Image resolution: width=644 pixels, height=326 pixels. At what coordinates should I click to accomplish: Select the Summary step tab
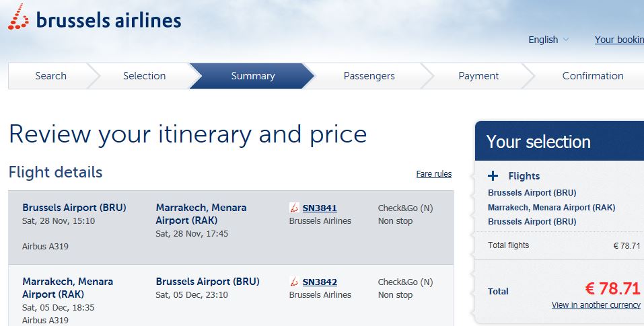click(252, 76)
